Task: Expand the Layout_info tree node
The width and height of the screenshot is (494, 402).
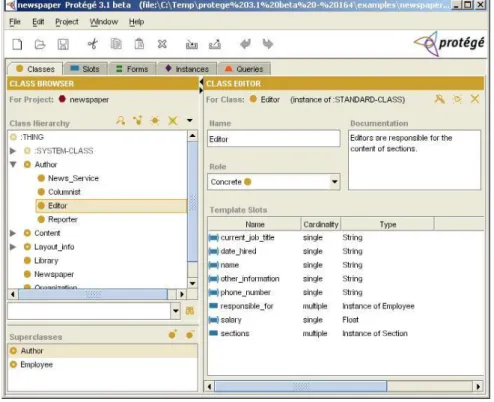Action: [13, 247]
